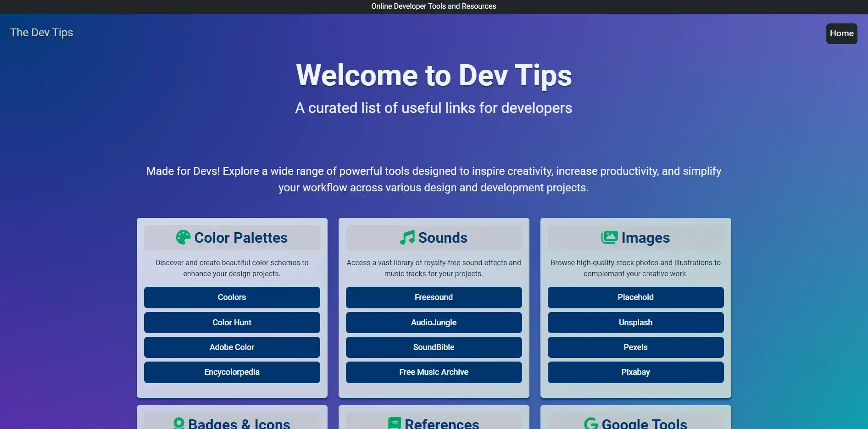Open the Color Hunt link
The width and height of the screenshot is (868, 429).
point(232,323)
